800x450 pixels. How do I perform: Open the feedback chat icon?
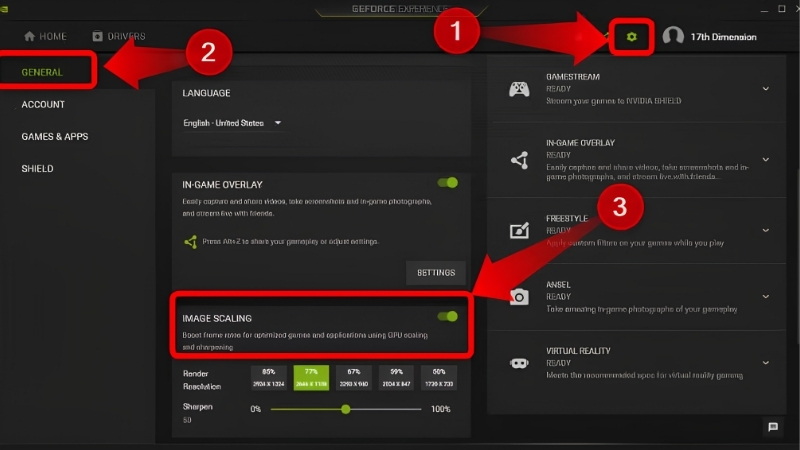click(x=773, y=427)
